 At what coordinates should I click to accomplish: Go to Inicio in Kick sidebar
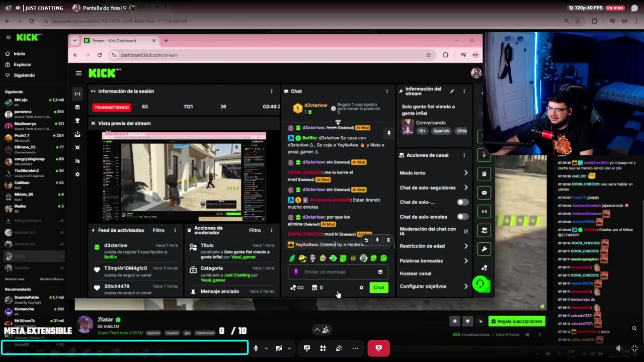coord(15,54)
